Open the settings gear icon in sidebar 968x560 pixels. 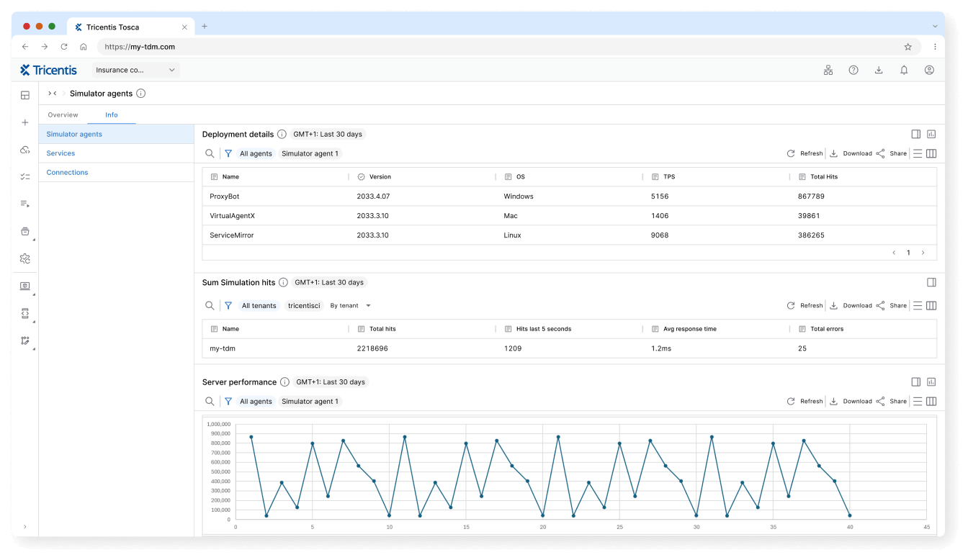(x=24, y=258)
